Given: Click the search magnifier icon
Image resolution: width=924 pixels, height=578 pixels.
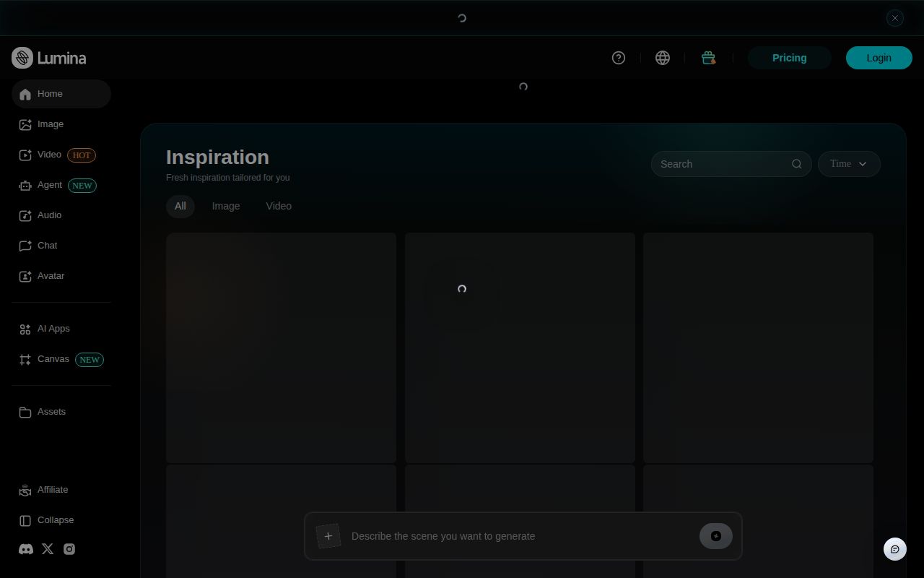Looking at the screenshot, I should [x=797, y=164].
